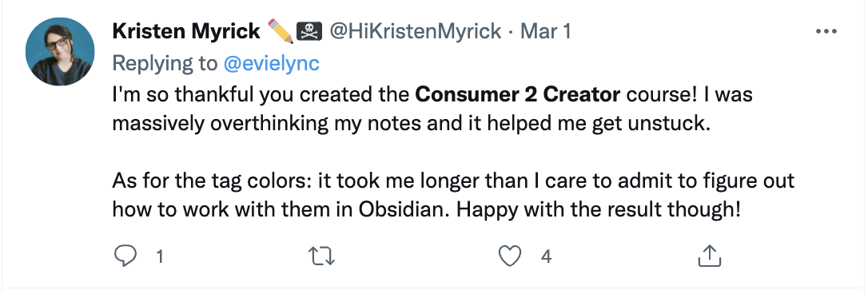This screenshot has height=294, width=868.
Task: Open the share tweet icon
Action: (x=709, y=255)
